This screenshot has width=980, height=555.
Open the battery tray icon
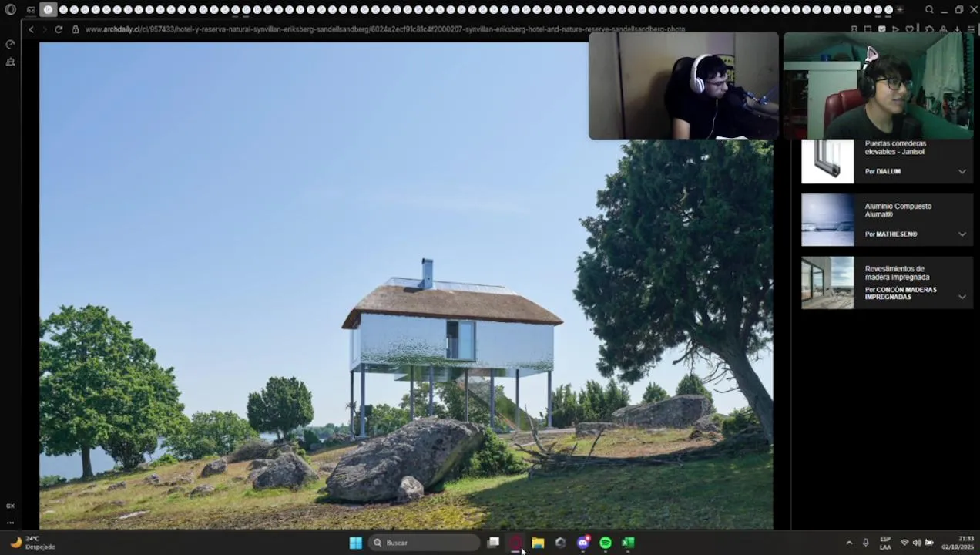[x=929, y=543]
